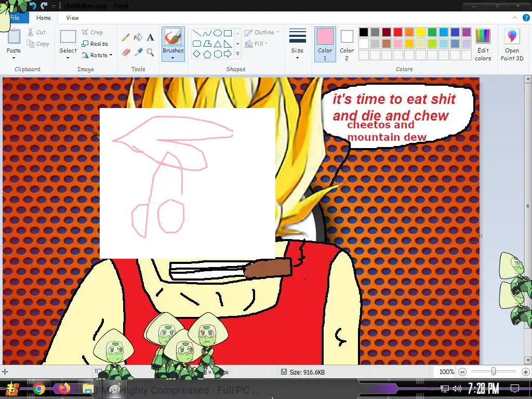Screen dimensions: 532x399
Task: Click the Cut button
Action: [37, 32]
